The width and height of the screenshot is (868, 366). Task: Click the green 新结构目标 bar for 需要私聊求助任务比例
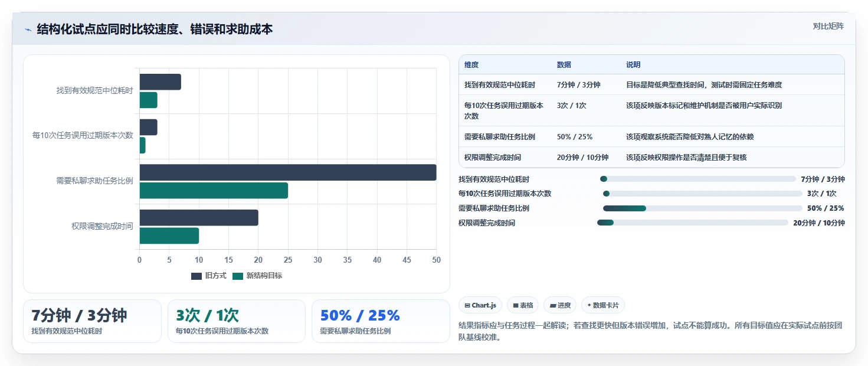pos(214,191)
